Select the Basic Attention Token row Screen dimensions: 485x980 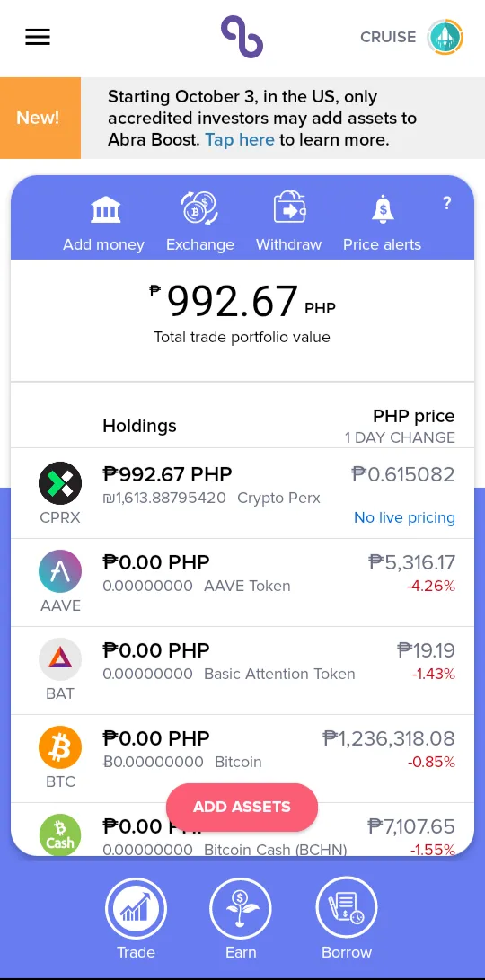point(242,670)
